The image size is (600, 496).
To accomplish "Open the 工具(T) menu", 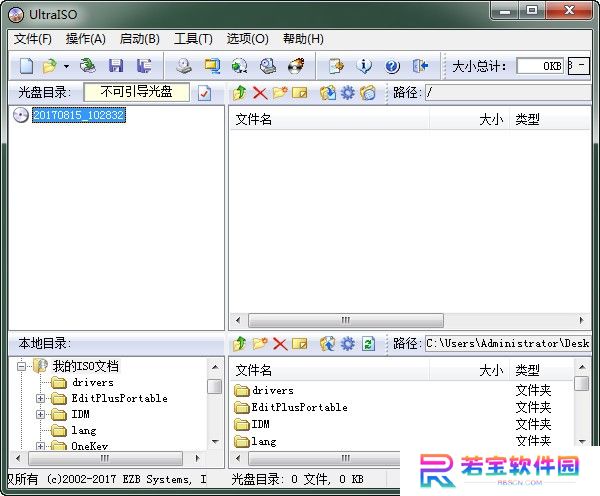I will coord(193,39).
